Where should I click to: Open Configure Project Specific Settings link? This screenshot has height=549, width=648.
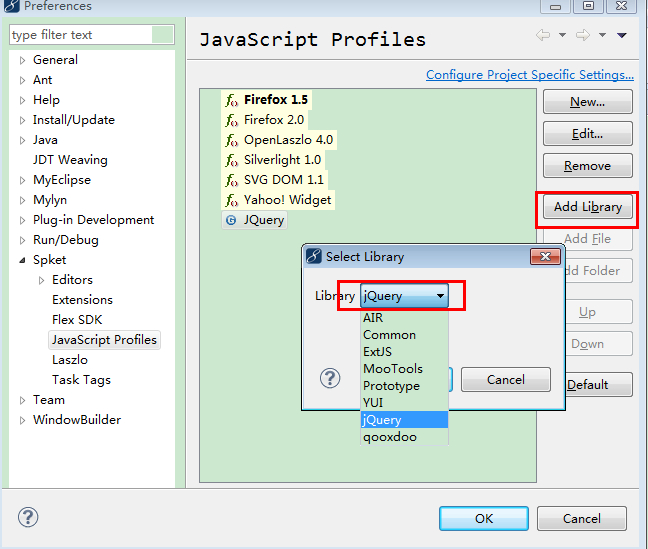(530, 75)
